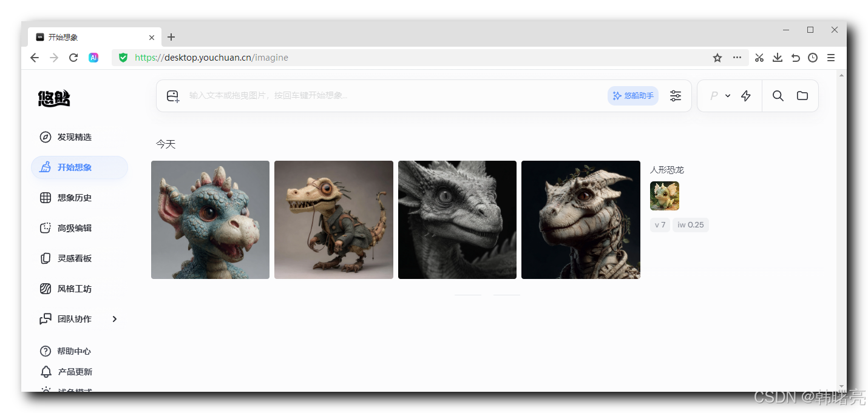Click the 人形恐龙 prompt text
This screenshot has height=413, width=868.
click(667, 170)
